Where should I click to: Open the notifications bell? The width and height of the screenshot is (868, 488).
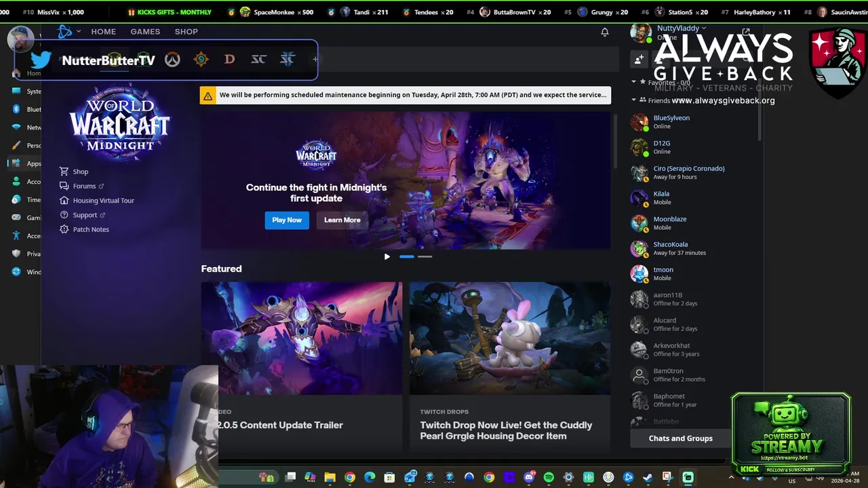click(x=605, y=32)
